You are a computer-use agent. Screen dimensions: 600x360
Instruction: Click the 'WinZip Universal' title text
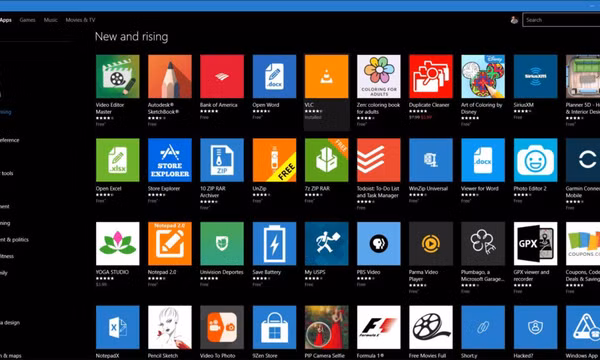[x=428, y=188]
